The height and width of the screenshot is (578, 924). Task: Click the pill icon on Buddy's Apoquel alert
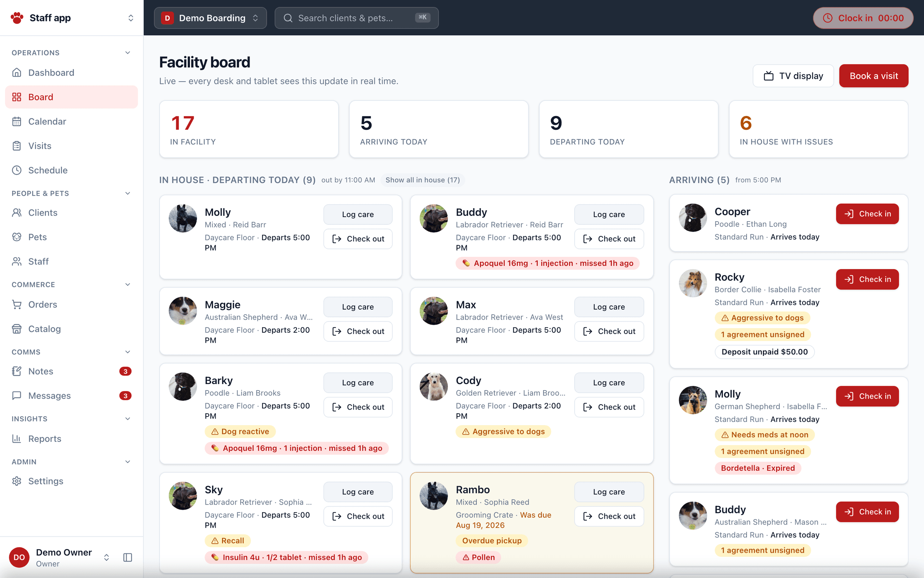[466, 263]
